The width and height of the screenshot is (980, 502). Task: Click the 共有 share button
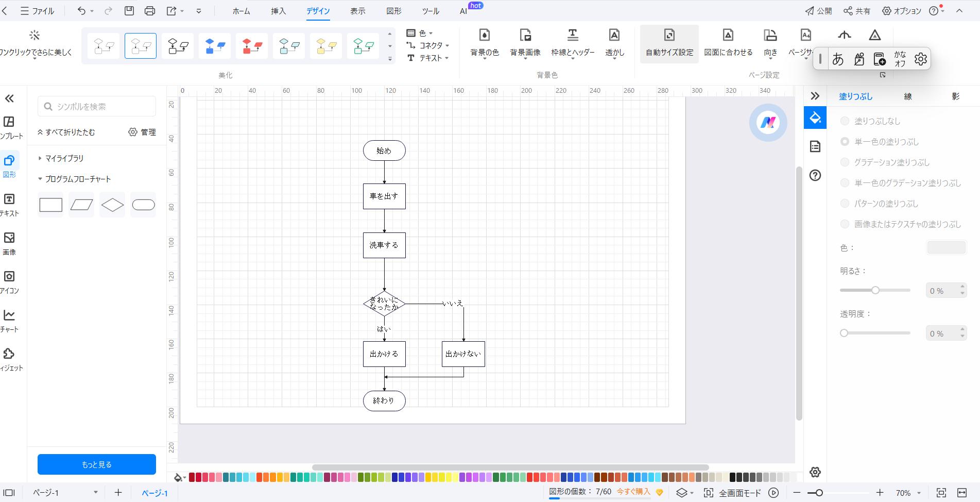[857, 11]
